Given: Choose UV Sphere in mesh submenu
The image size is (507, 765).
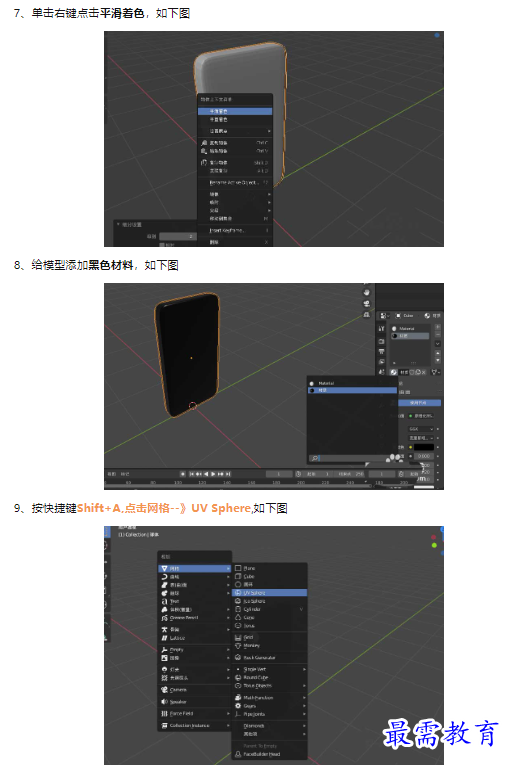Looking at the screenshot, I should point(270,593).
